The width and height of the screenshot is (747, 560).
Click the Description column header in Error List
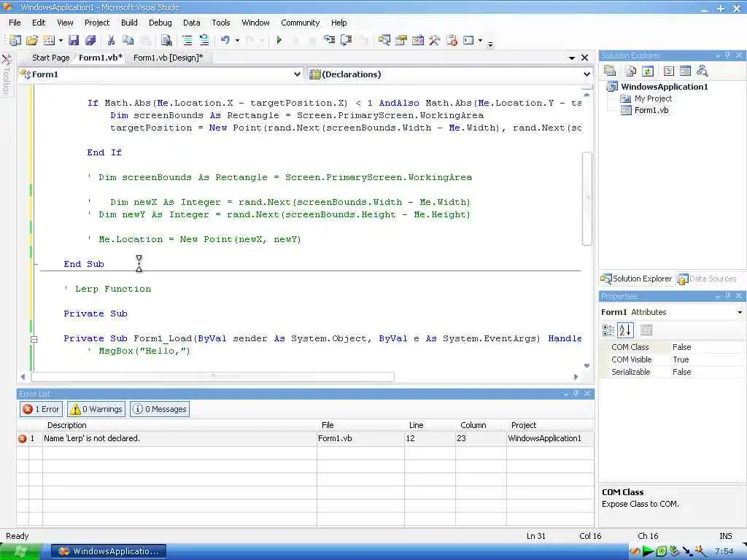point(179,425)
